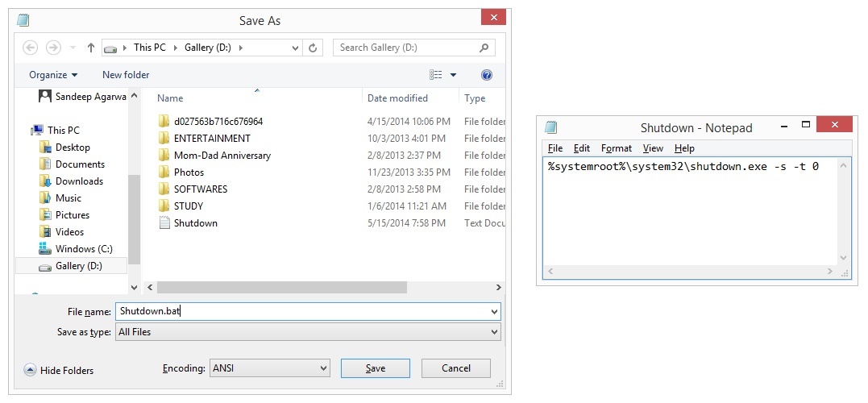Click the change view icon
Image resolution: width=868 pixels, height=403 pixels.
click(x=436, y=75)
